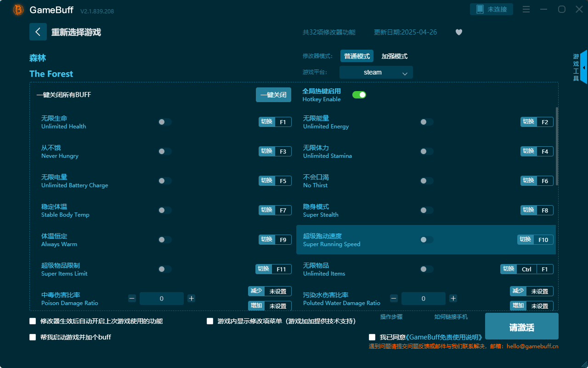Viewport: 588px width, 368px height.
Task: Turn on the No Thirst toggle
Action: tap(426, 181)
